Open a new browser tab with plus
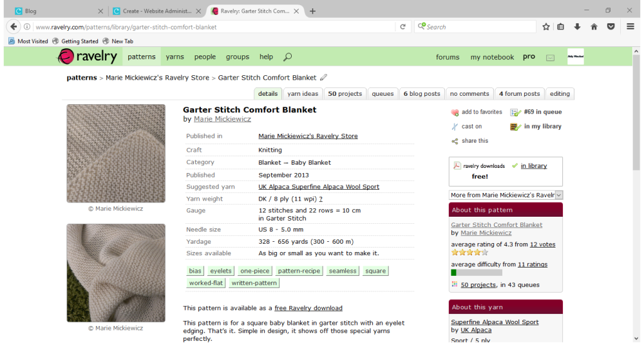The width and height of the screenshot is (644, 346). tap(312, 11)
